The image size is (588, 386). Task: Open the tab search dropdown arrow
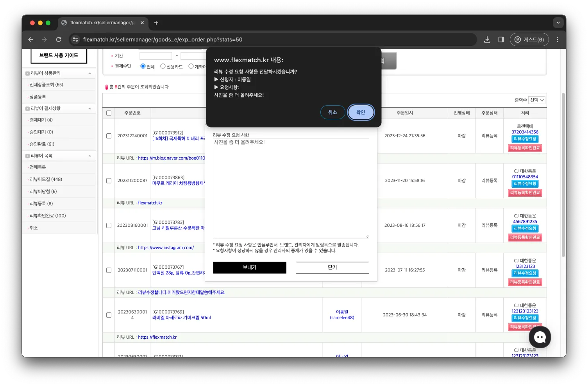pyautogui.click(x=558, y=23)
